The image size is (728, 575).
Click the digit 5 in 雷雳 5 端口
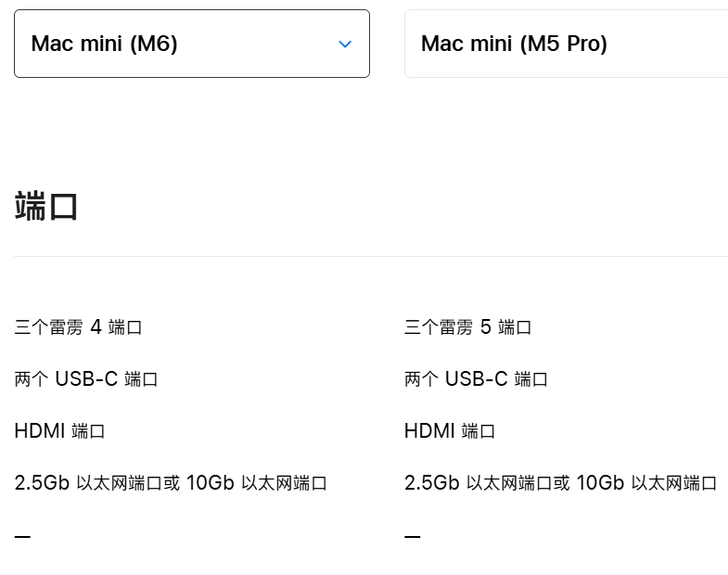(486, 327)
